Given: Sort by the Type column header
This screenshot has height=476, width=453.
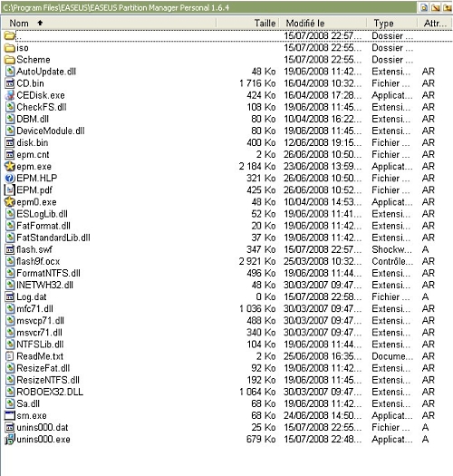Looking at the screenshot, I should click(x=392, y=23).
